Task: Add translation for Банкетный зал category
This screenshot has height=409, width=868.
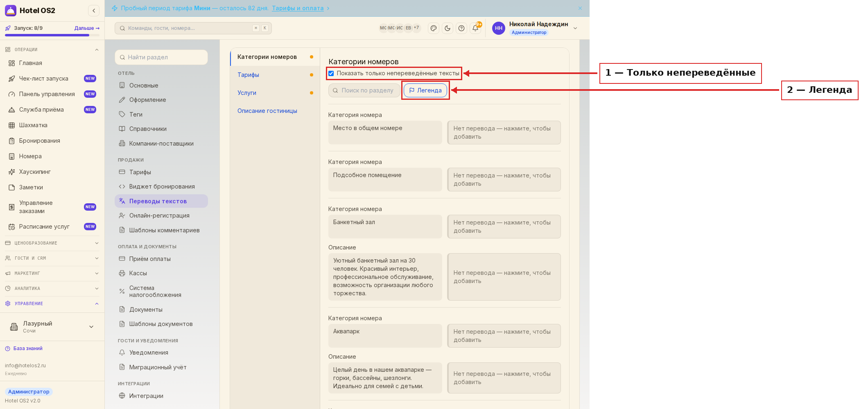Action: [504, 227]
